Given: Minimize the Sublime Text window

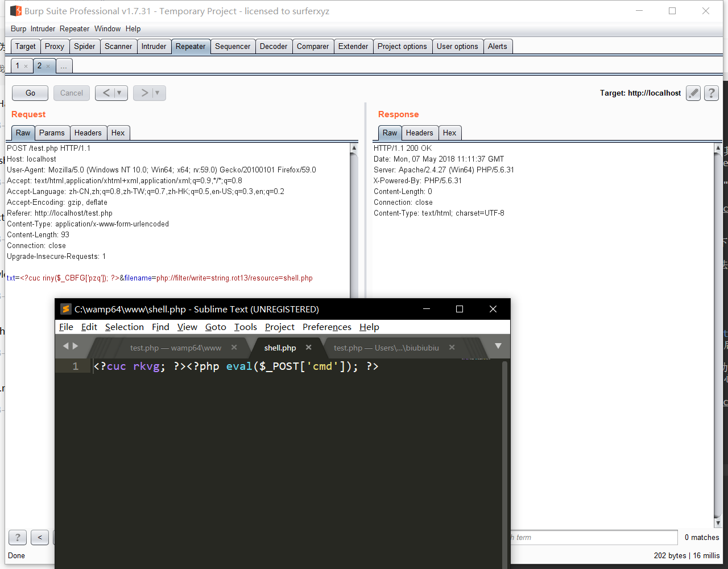Looking at the screenshot, I should pyautogui.click(x=426, y=309).
